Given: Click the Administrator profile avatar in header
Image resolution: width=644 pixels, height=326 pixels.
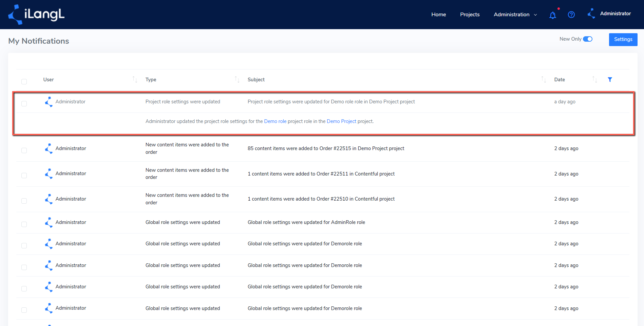Looking at the screenshot, I should tap(591, 14).
